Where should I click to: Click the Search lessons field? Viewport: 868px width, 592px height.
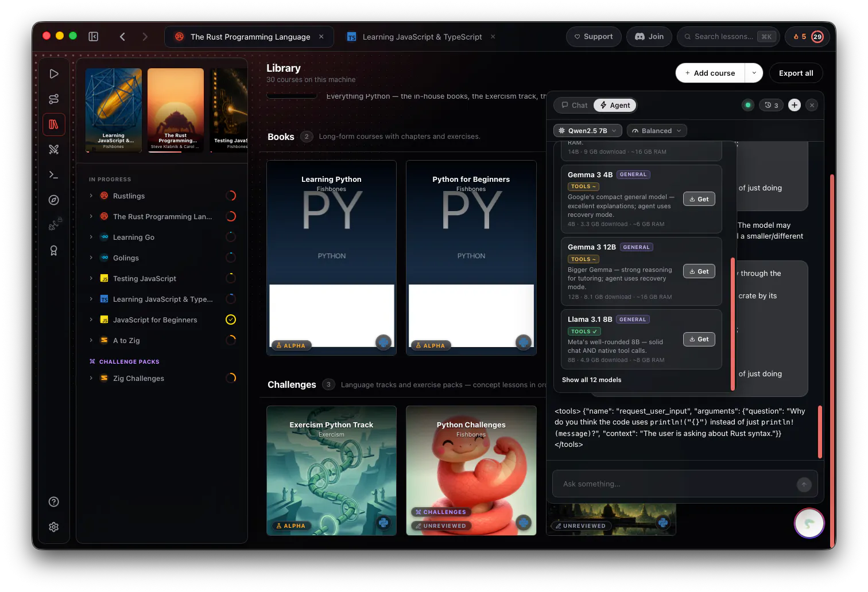[728, 37]
